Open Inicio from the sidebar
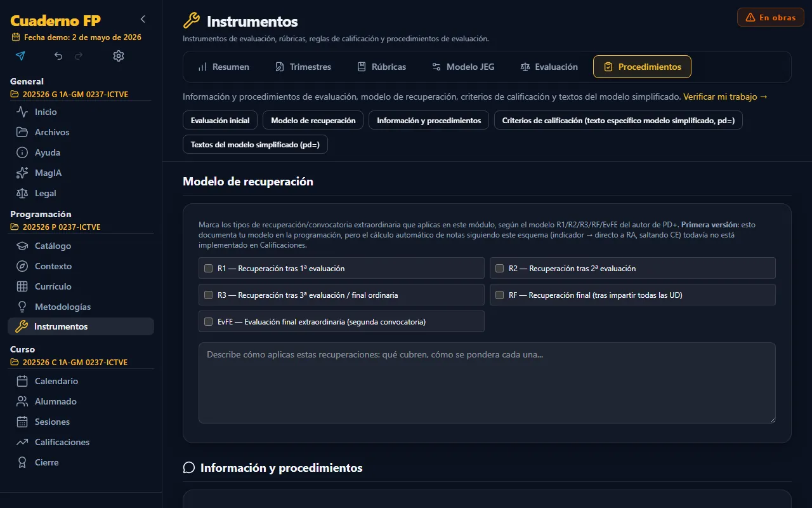812x508 pixels. [x=81, y=112]
